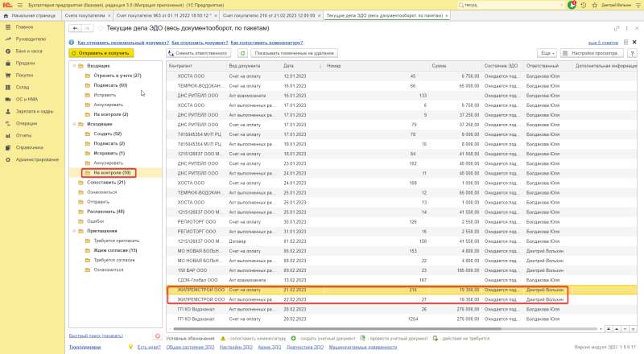Open the Руководителю section
Screen dimensions: 644x354
click(31, 39)
